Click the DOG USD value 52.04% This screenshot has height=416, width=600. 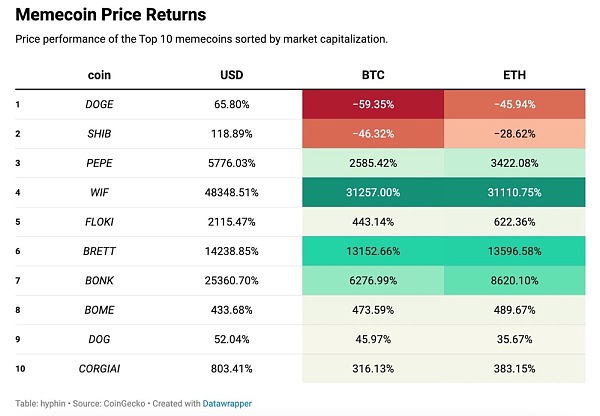[233, 337]
